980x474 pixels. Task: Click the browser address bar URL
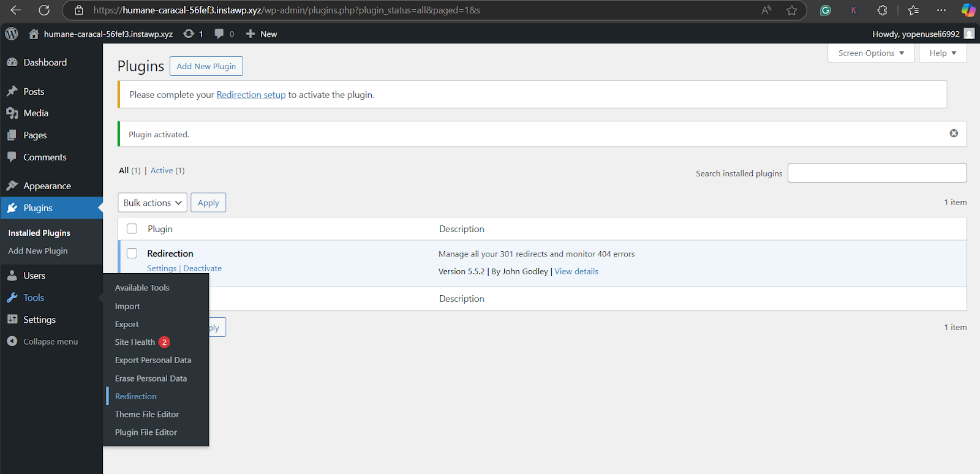(x=287, y=10)
